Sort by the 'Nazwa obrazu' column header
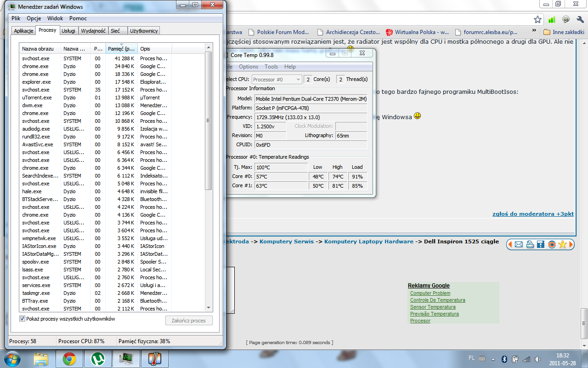This screenshot has width=588, height=368. pos(40,49)
